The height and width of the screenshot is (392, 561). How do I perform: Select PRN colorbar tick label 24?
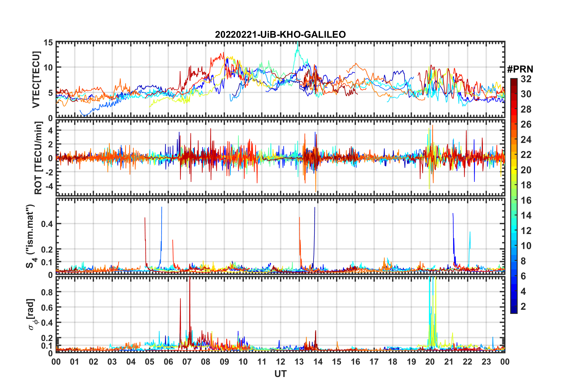526,139
